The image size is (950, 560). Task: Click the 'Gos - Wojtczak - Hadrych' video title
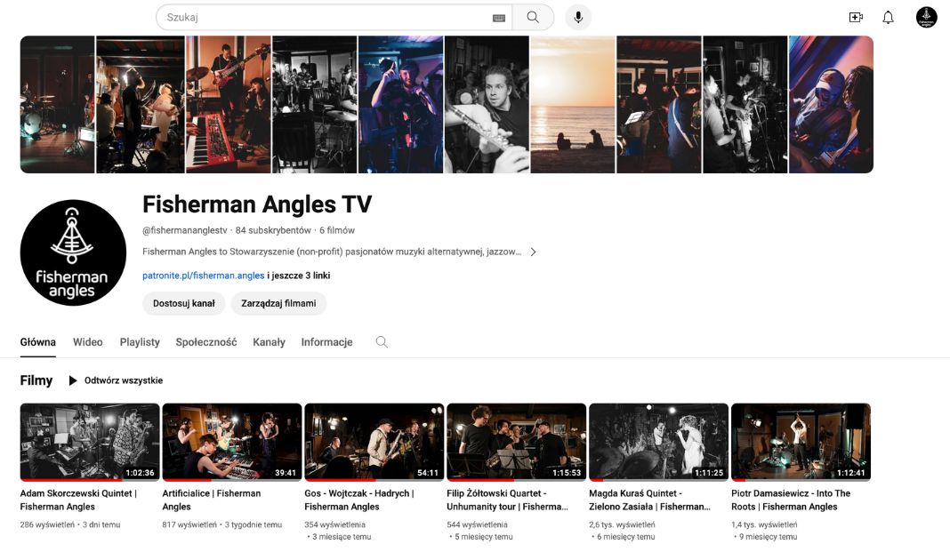[359, 500]
